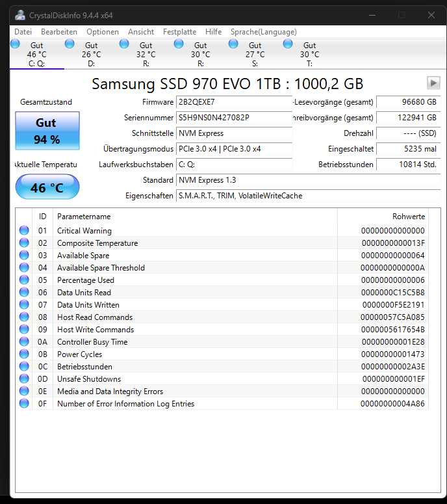Click status orb for Data Units Written row
The height and width of the screenshot is (504, 447).
coord(24,304)
